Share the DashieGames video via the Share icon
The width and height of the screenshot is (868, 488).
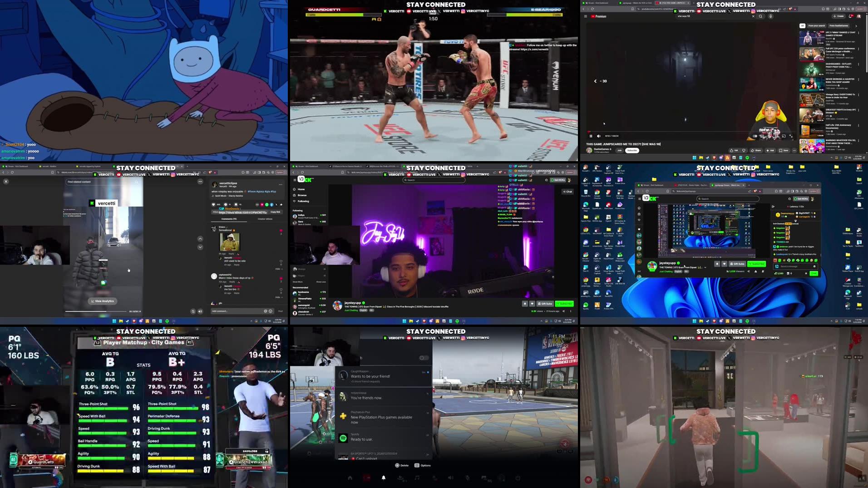point(756,150)
